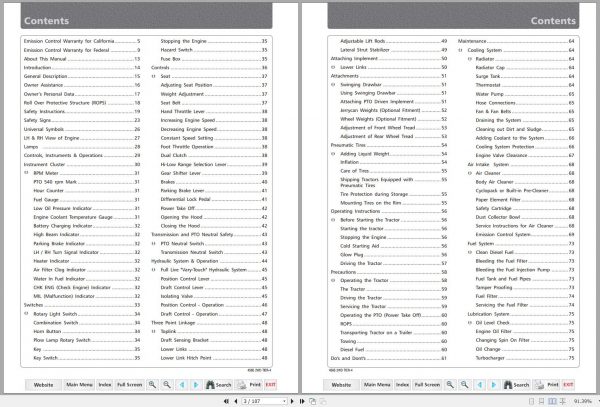Open 'Pneumatic Tires' contents entry

389,145
